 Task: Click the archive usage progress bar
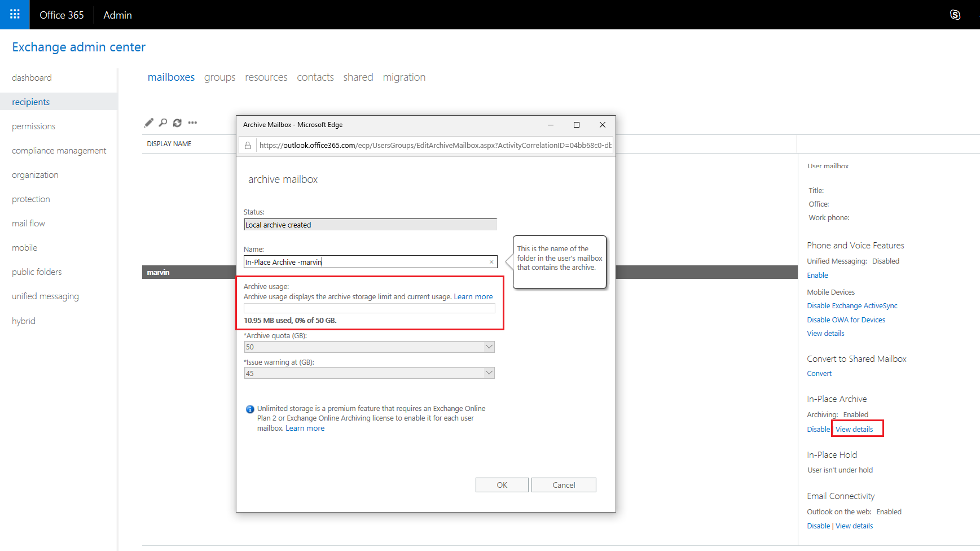tap(369, 308)
